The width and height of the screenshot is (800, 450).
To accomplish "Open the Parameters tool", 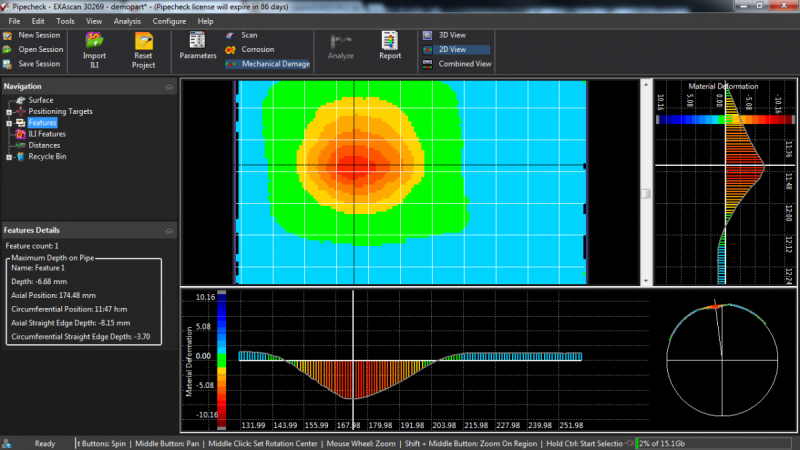I will coord(197,42).
